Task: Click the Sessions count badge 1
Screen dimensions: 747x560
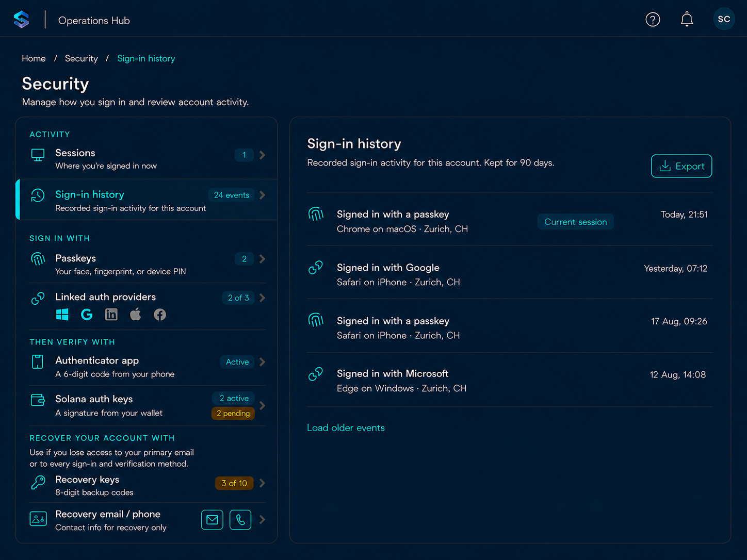Action: click(244, 155)
